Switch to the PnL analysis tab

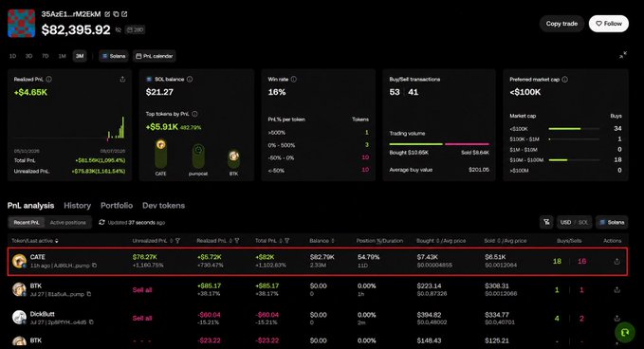(x=30, y=206)
